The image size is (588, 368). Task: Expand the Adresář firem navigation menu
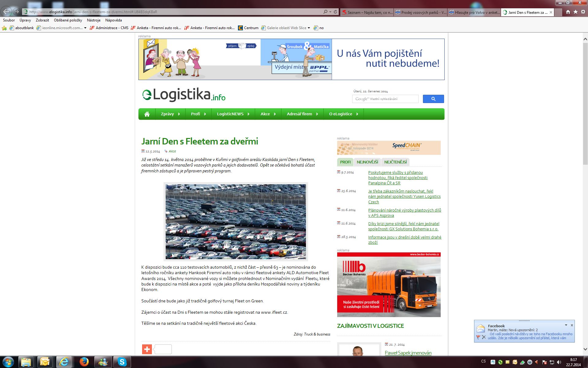(302, 114)
